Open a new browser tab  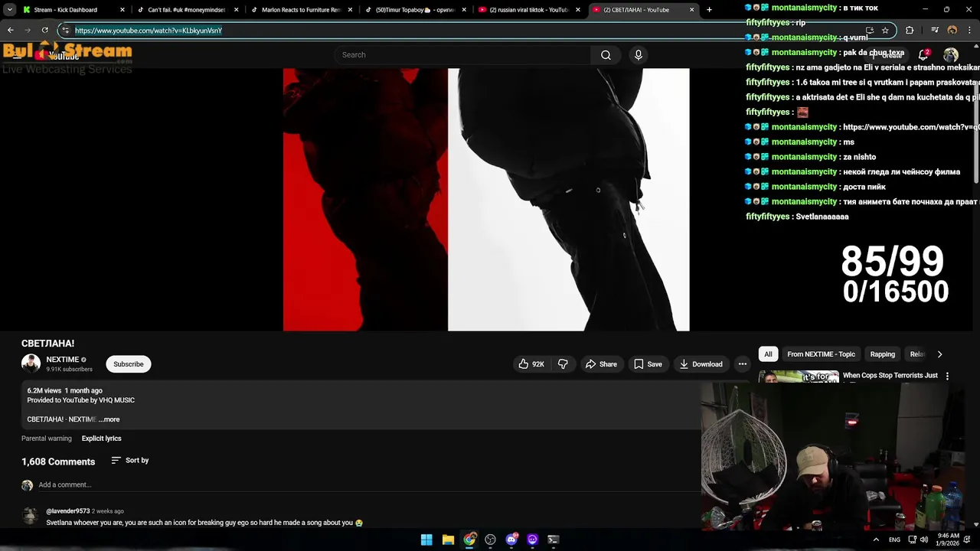709,10
